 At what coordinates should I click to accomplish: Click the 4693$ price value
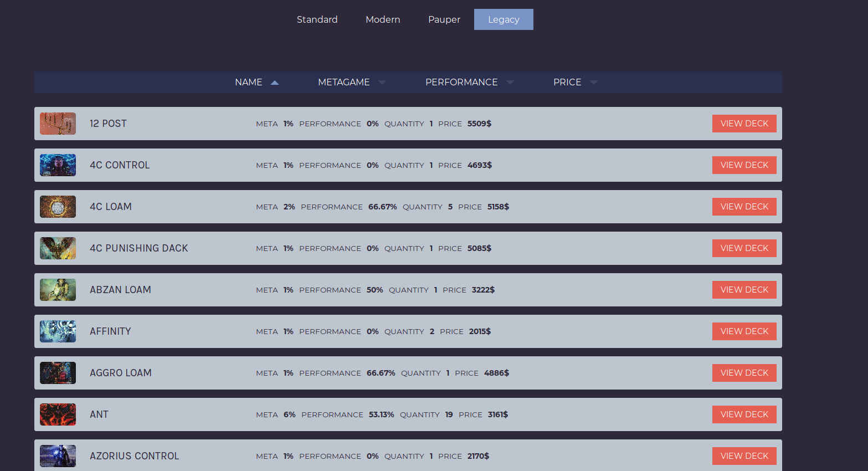pos(480,165)
